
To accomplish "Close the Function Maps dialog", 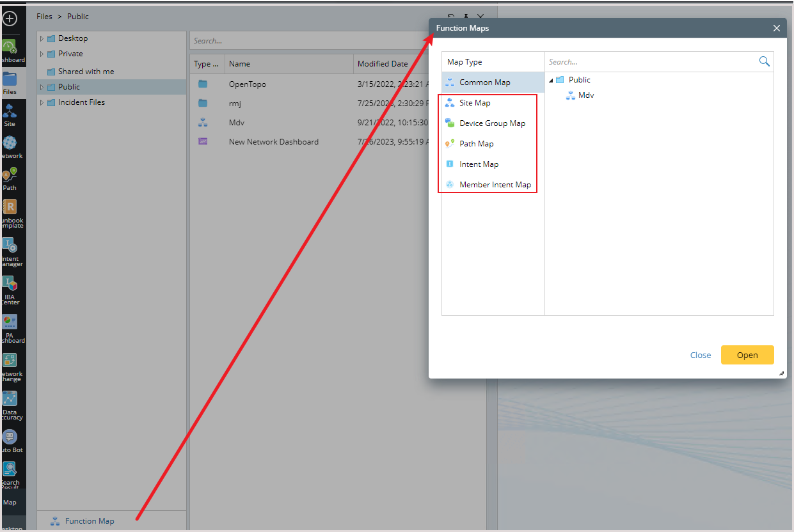I will [776, 28].
